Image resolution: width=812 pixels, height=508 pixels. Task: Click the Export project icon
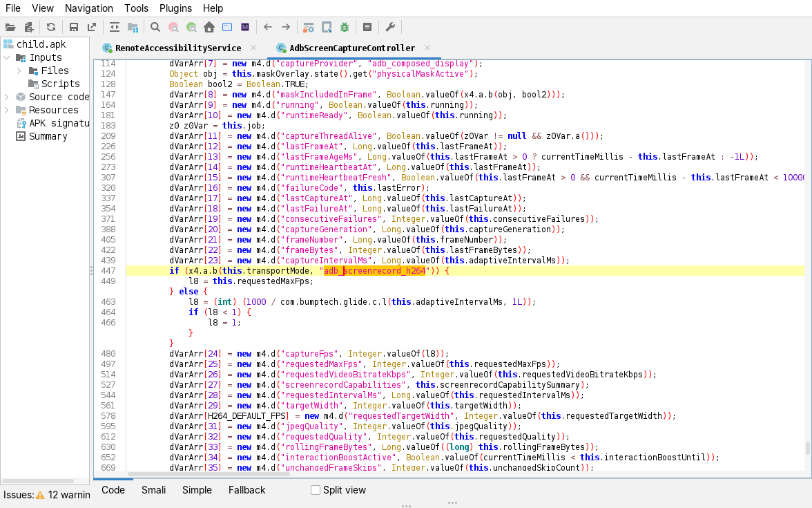pyautogui.click(x=92, y=28)
